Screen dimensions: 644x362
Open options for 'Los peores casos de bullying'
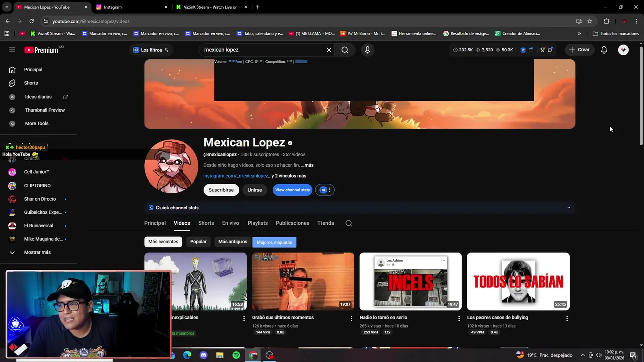pyautogui.click(x=567, y=318)
